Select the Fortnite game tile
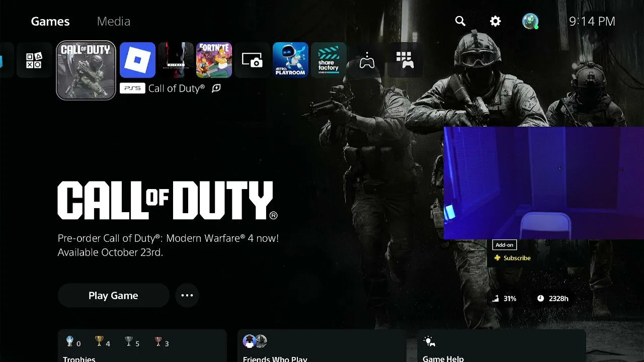The width and height of the screenshot is (644, 362). tap(214, 60)
